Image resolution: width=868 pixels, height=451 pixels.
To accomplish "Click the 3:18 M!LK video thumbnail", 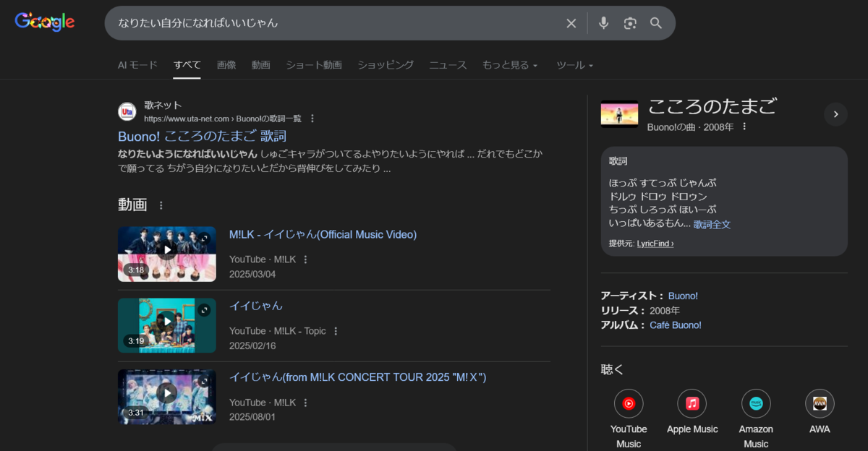I will coord(167,254).
